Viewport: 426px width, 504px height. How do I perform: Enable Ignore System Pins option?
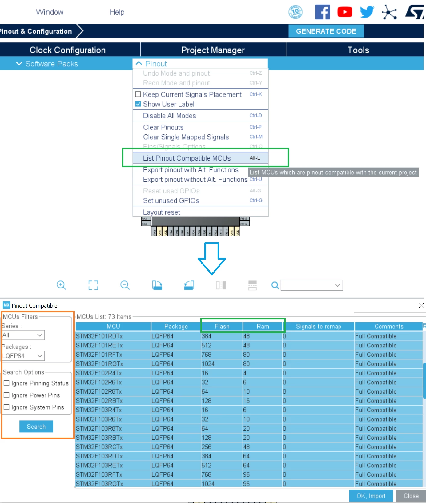tap(6, 407)
